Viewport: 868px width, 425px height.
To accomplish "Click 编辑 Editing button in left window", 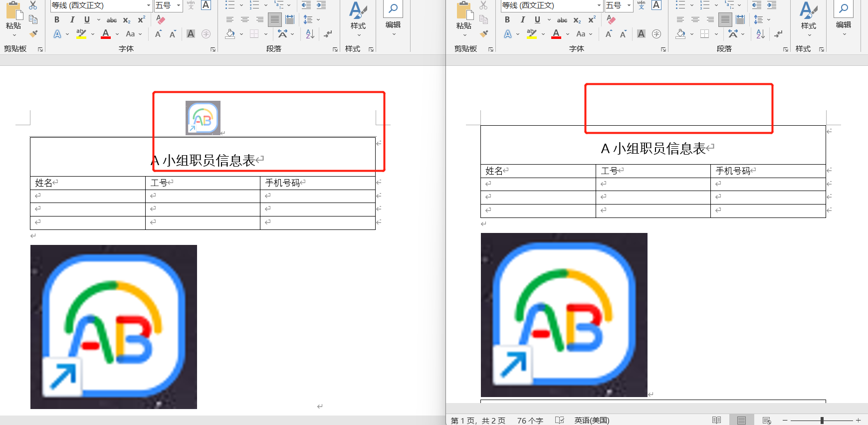I will [393, 19].
